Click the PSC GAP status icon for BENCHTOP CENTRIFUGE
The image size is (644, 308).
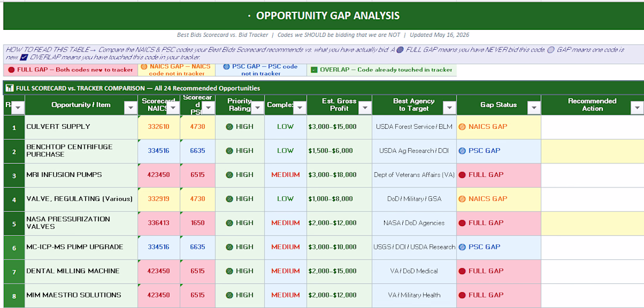(462, 150)
